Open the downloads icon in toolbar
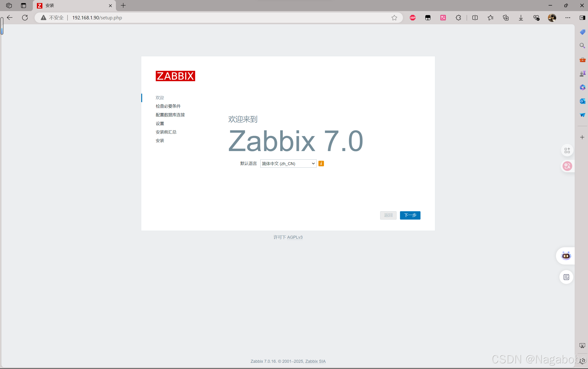The height and width of the screenshot is (369, 588). (521, 18)
